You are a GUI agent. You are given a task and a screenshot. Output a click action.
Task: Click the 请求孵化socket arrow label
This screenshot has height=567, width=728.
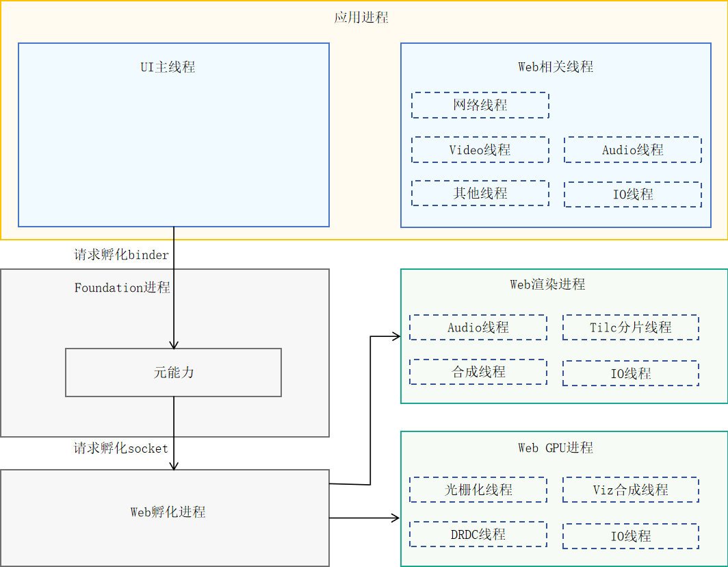[x=121, y=449]
